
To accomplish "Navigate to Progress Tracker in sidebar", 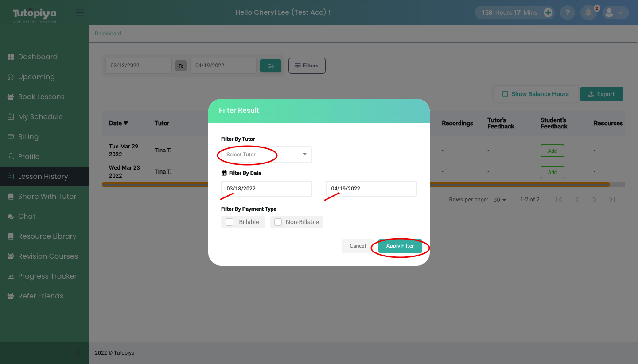I will 47,276.
